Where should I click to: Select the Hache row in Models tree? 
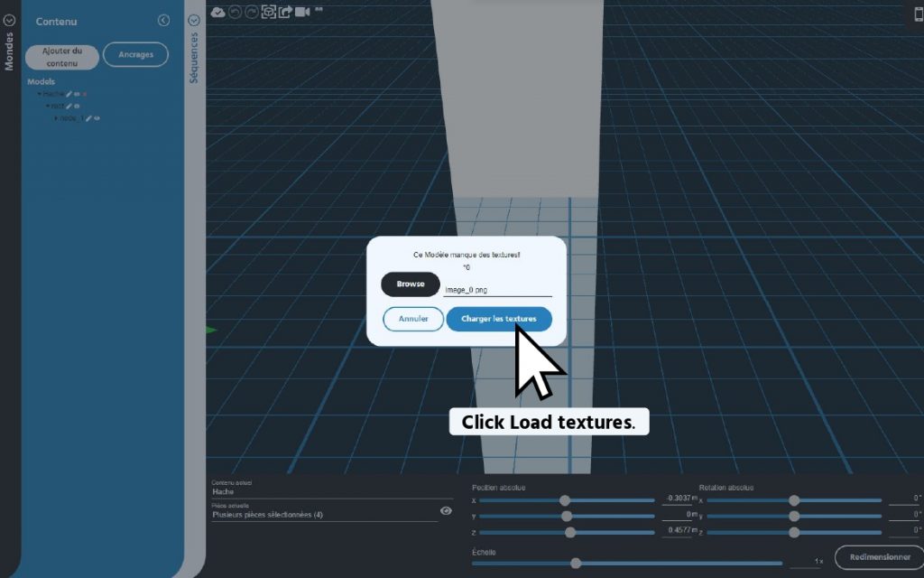click(53, 94)
